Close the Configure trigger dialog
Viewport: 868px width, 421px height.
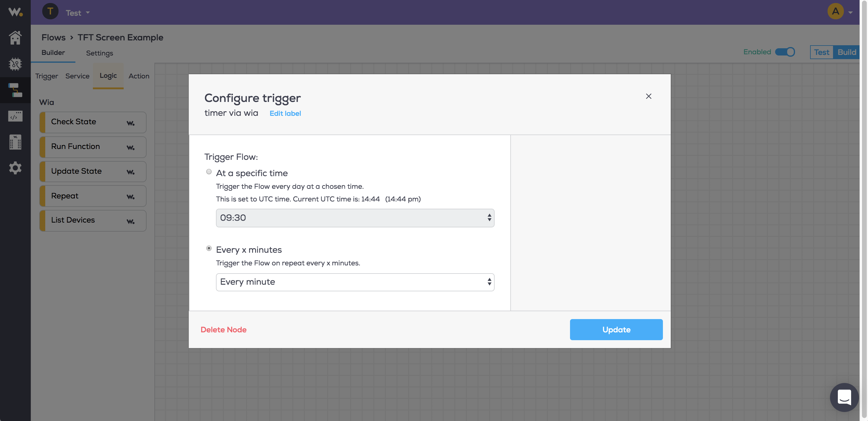[648, 96]
